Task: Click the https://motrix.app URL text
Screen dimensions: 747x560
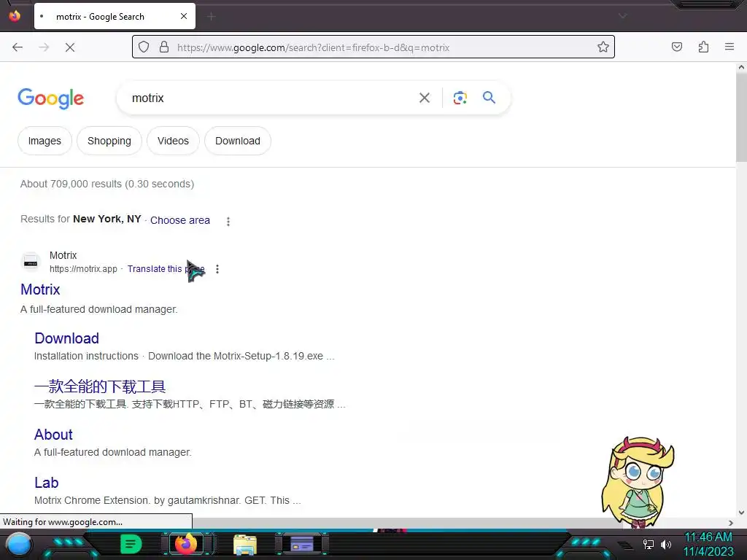Action: [83, 269]
